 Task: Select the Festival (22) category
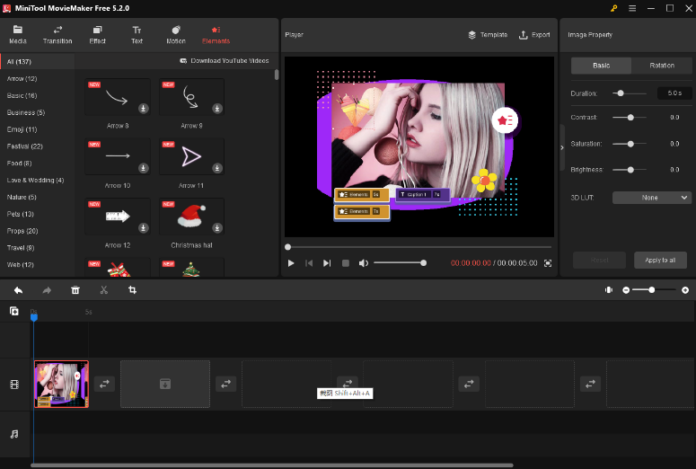pyautogui.click(x=24, y=146)
